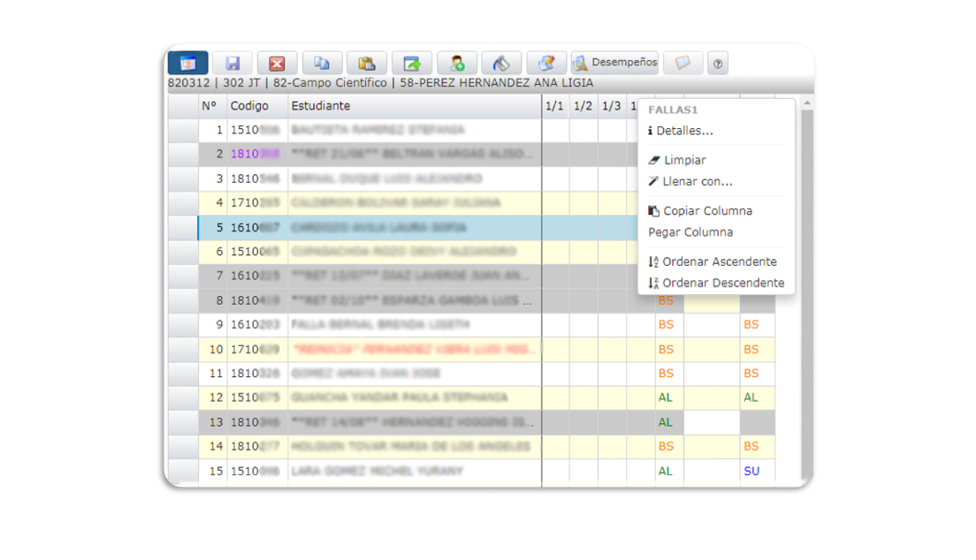This screenshot has width=976, height=560.
Task: Click the paint bucket fill icon
Action: pyautogui.click(x=501, y=63)
